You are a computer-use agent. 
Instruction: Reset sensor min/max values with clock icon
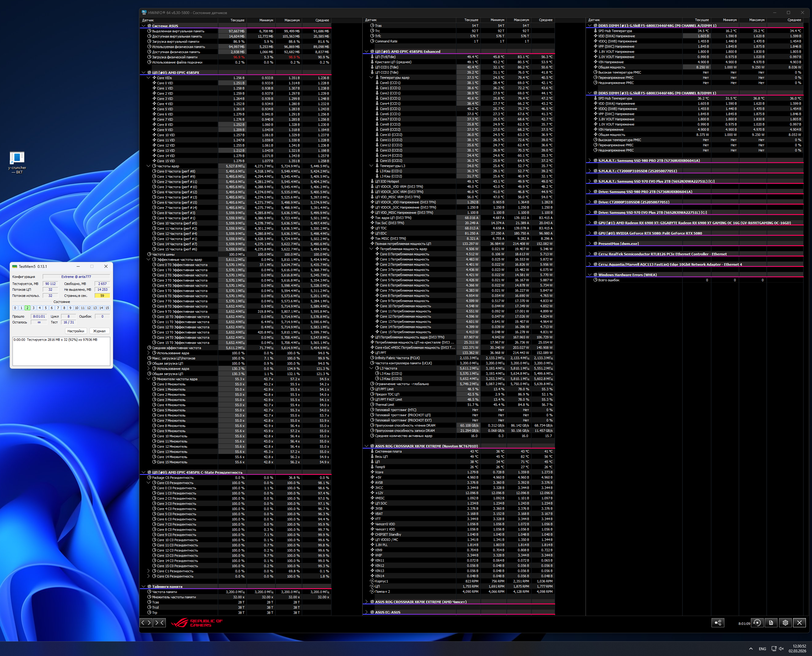757,623
